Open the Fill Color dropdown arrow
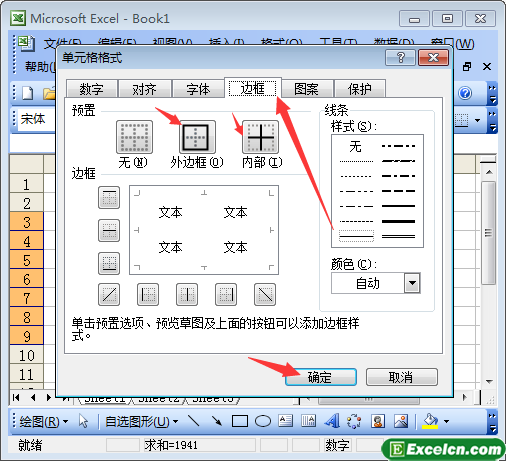Viewport: 506px width, 461px height. (x=446, y=421)
